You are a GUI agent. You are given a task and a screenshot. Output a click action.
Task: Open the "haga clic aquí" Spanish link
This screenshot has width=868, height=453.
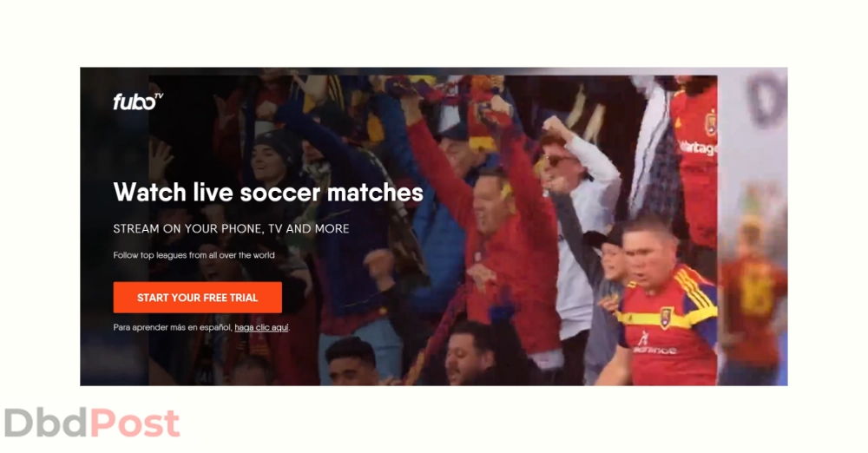coord(261,327)
